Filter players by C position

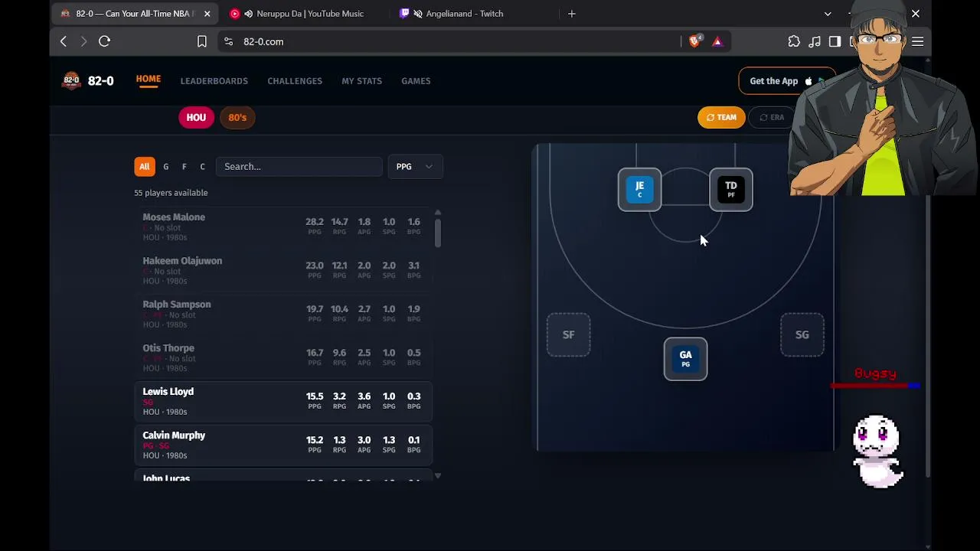coord(202,167)
